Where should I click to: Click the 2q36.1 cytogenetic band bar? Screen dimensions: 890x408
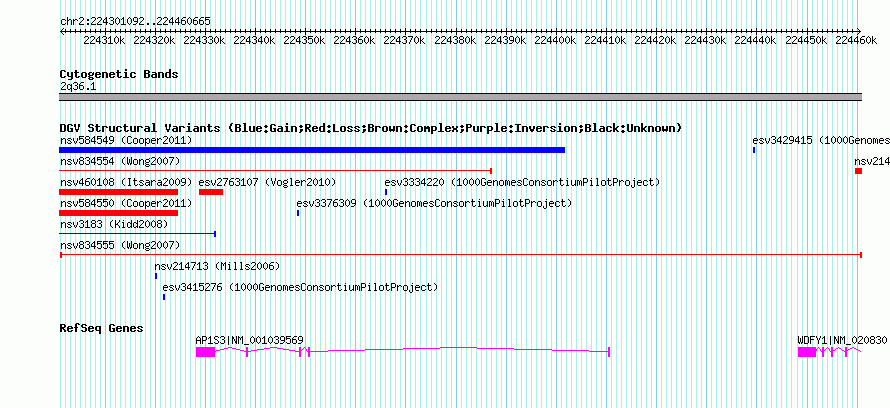(x=461, y=97)
